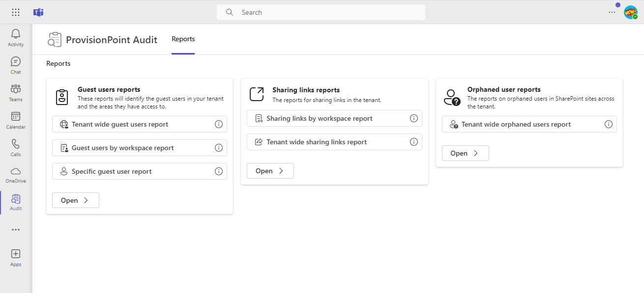
Task: Open Guest users by workspace report
Action: (140, 148)
